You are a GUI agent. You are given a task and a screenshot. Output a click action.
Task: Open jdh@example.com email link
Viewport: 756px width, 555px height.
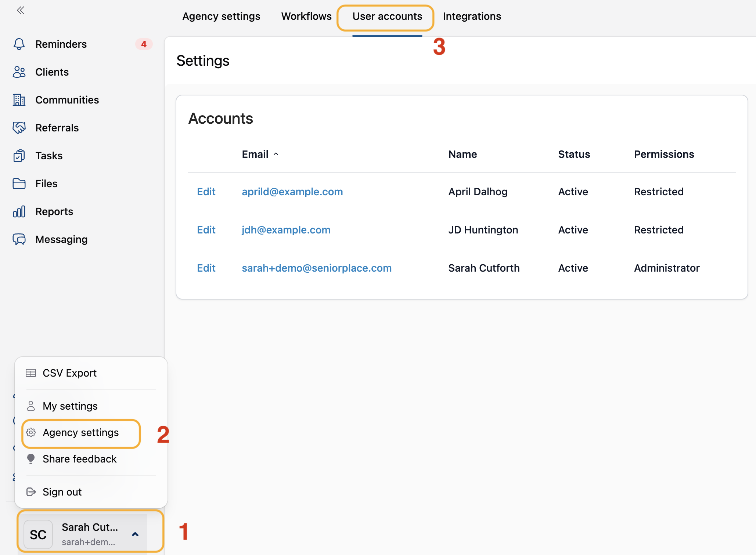(x=286, y=230)
